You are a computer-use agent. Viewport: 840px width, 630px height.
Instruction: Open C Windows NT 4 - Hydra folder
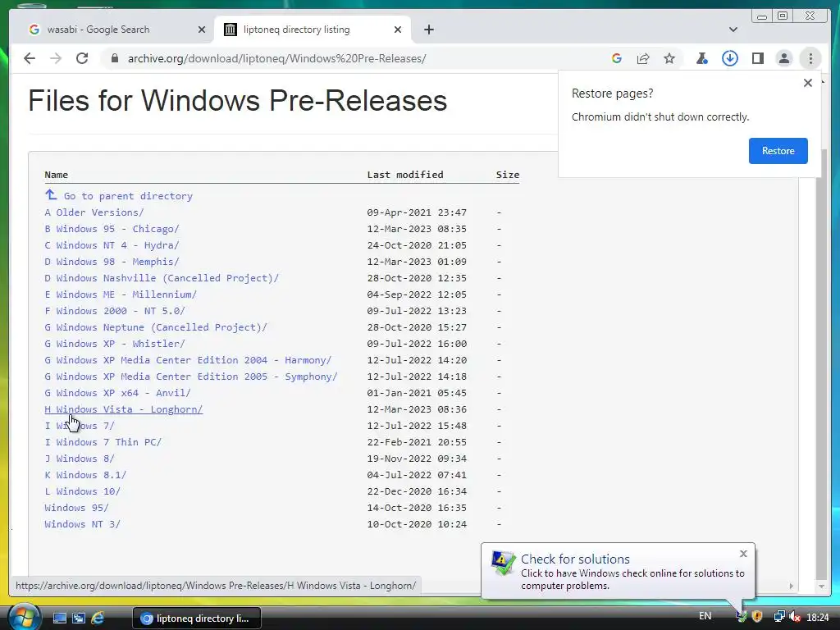[112, 245]
